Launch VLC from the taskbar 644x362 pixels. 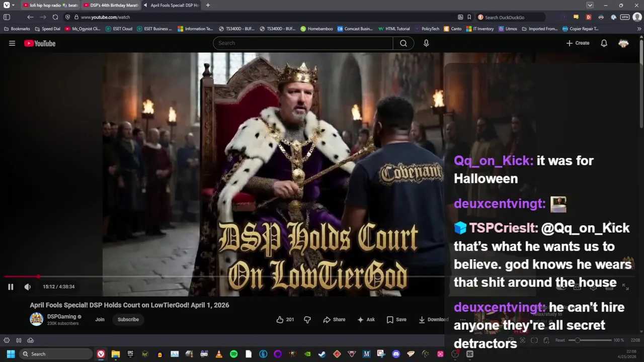[219, 354]
